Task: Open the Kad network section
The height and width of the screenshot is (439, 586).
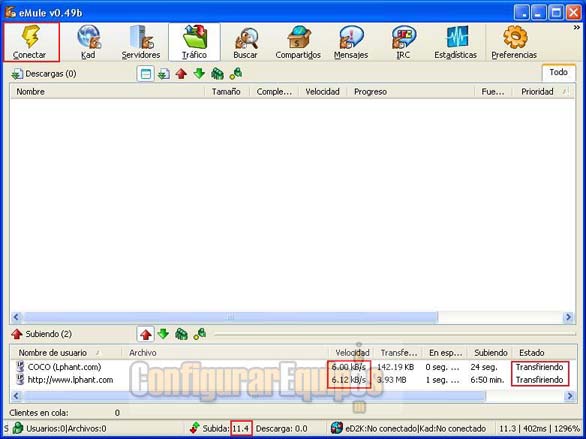Action: 88,42
